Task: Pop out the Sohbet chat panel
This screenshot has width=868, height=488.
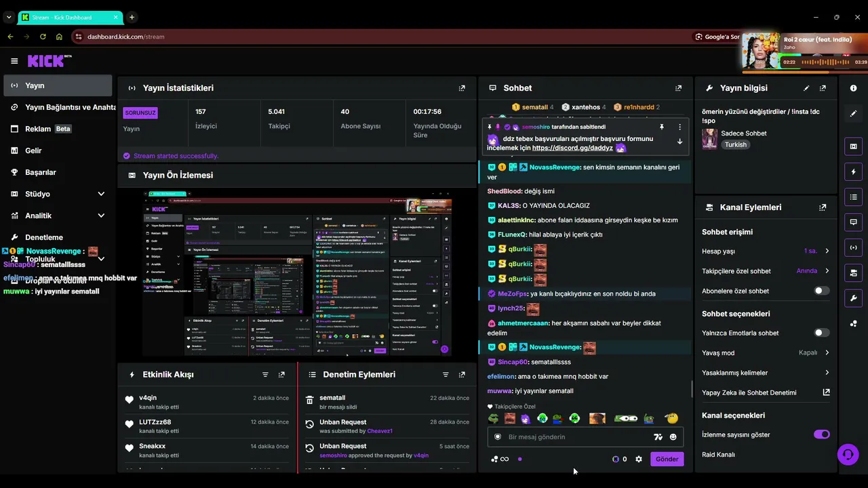Action: (678, 88)
